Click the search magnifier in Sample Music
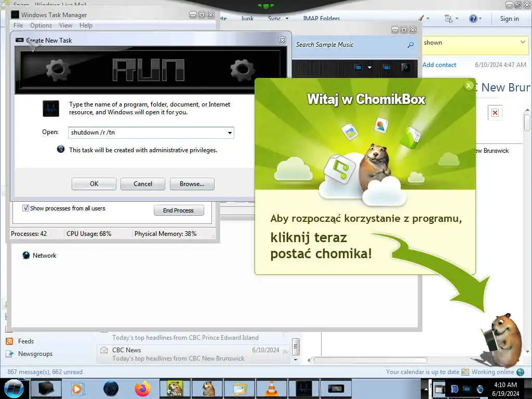Image resolution: width=532 pixels, height=399 pixels. point(410,45)
